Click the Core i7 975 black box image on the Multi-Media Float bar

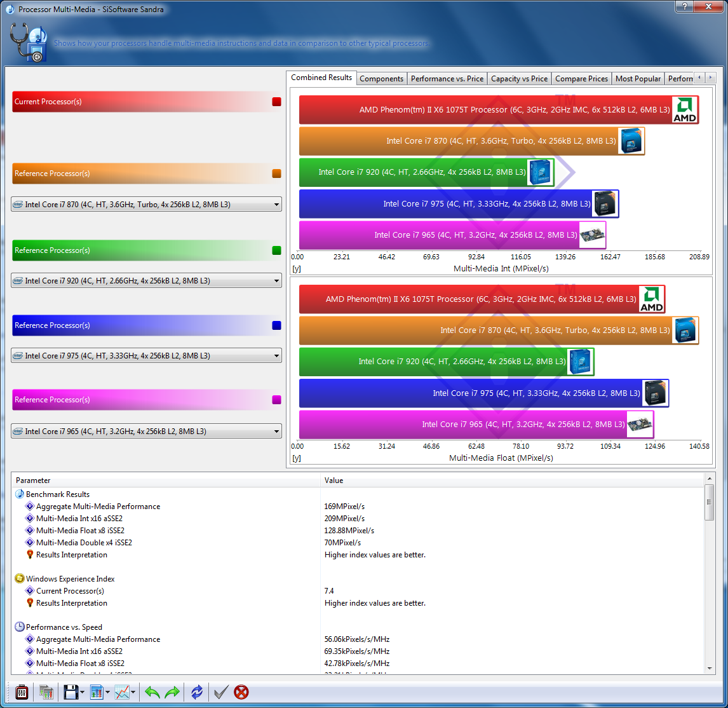click(x=655, y=393)
